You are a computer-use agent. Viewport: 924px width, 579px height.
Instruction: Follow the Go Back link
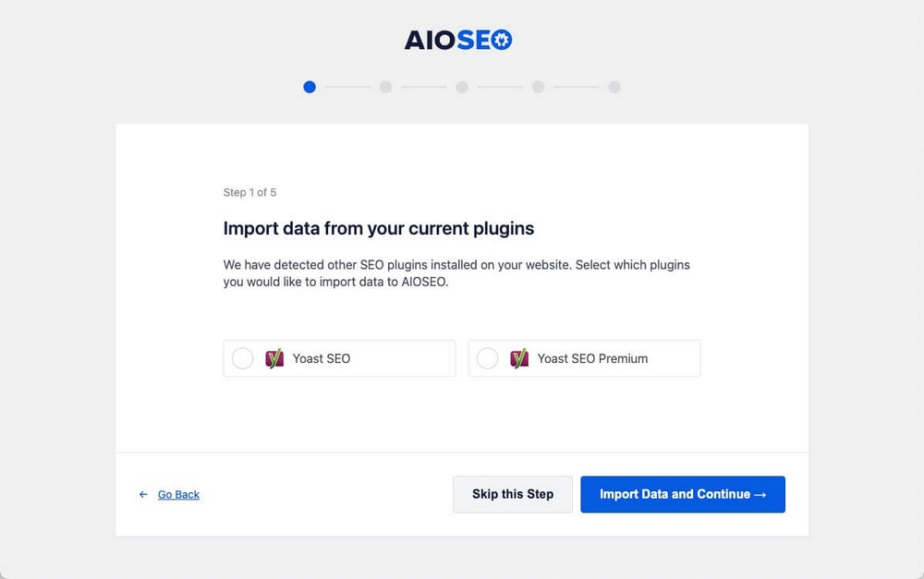[x=178, y=495]
